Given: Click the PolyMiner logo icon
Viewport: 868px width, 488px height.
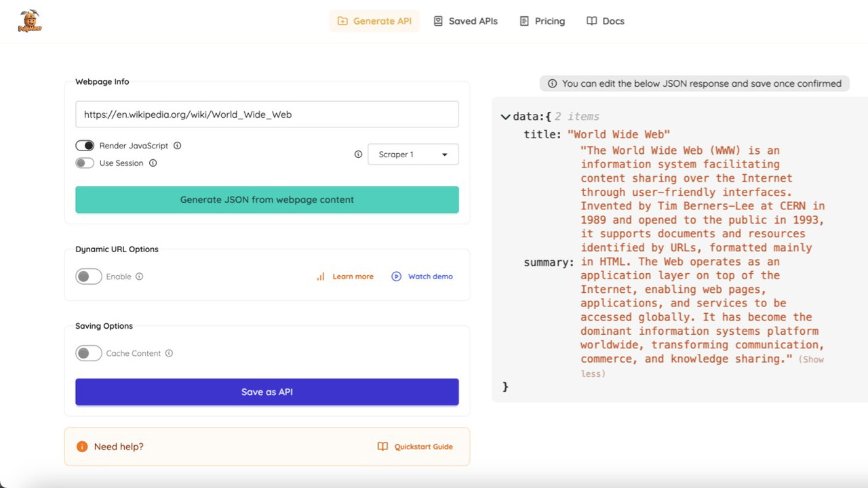Looking at the screenshot, I should [x=30, y=21].
